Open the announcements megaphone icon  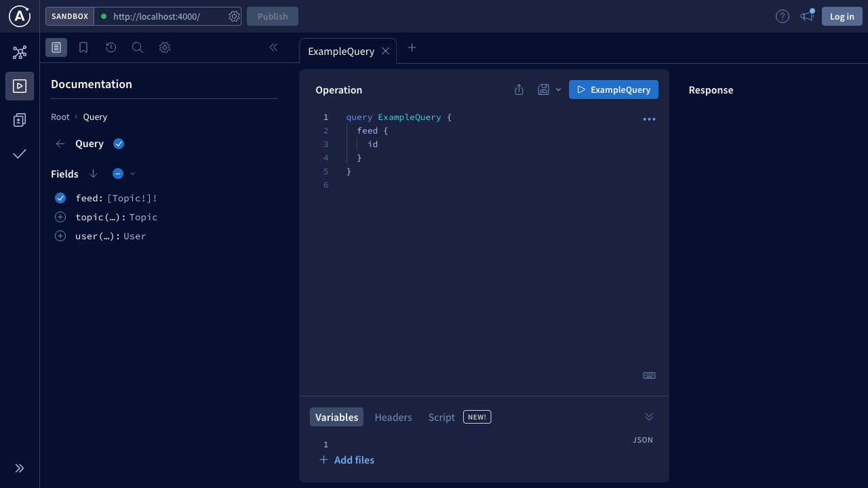pos(807,16)
